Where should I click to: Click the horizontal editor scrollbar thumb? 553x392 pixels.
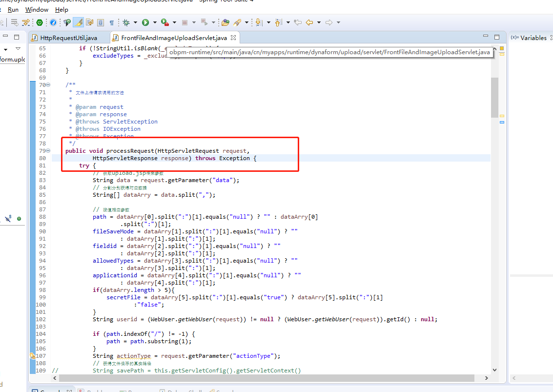pos(266,378)
